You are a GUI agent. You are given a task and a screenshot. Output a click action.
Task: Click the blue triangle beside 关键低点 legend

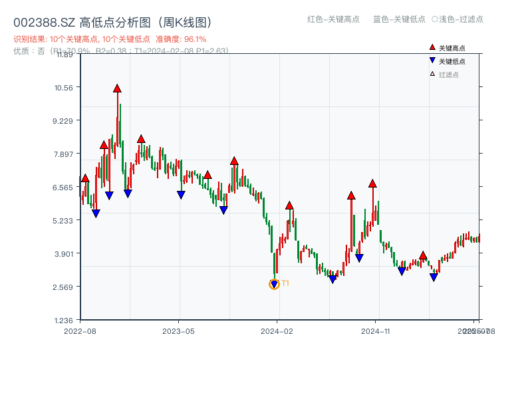click(x=432, y=61)
